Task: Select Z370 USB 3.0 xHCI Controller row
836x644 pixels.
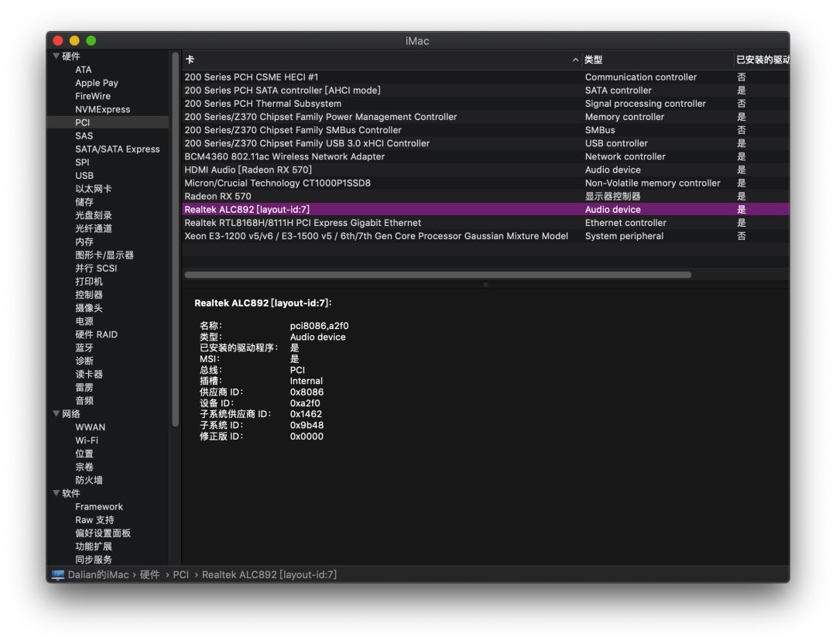Action: tap(485, 143)
